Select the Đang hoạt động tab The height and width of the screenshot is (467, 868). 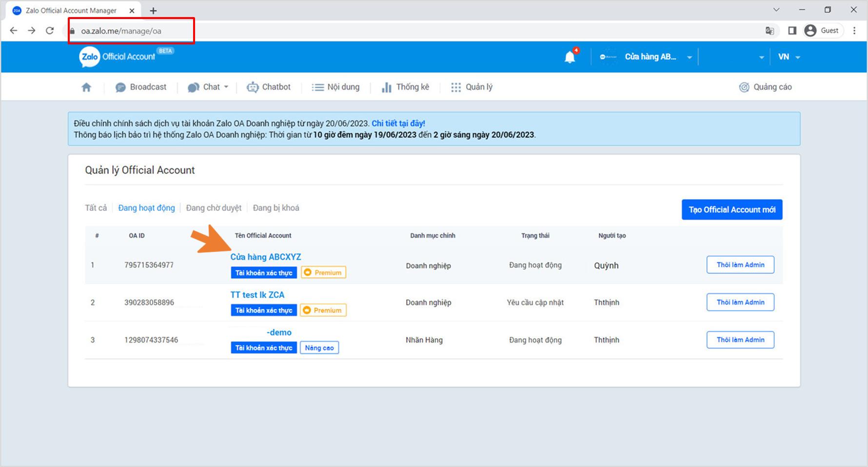click(146, 208)
